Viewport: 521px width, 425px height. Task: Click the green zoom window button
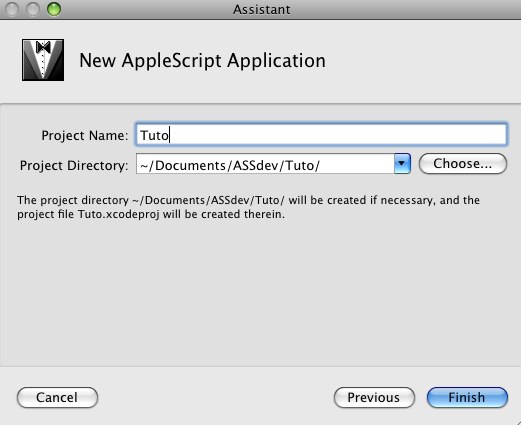(54, 9)
